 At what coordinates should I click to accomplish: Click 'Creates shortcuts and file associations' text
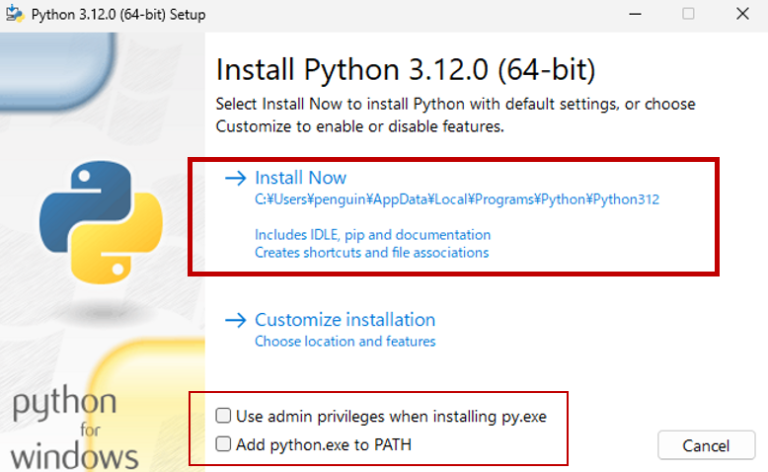(x=371, y=253)
